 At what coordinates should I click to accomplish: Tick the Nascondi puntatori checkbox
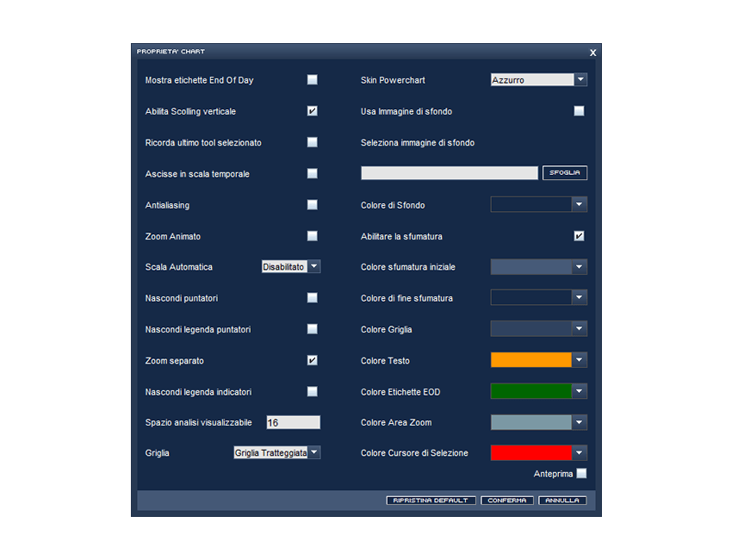pos(313,298)
